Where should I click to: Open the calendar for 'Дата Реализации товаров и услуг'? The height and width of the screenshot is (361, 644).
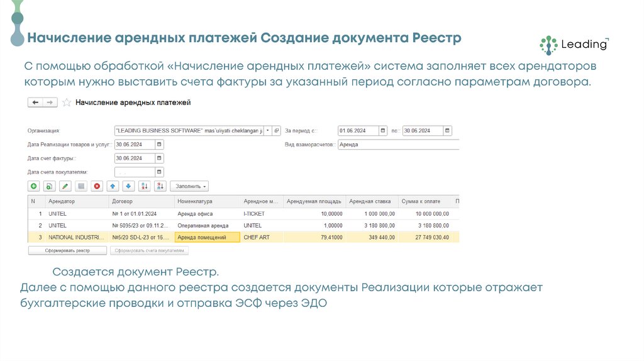pyautogui.click(x=159, y=144)
